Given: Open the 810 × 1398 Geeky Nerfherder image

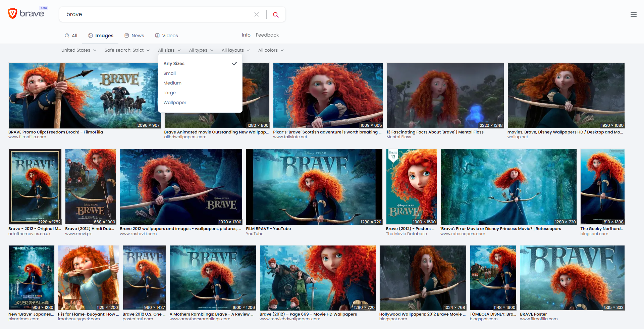Looking at the screenshot, I should click(x=602, y=186).
